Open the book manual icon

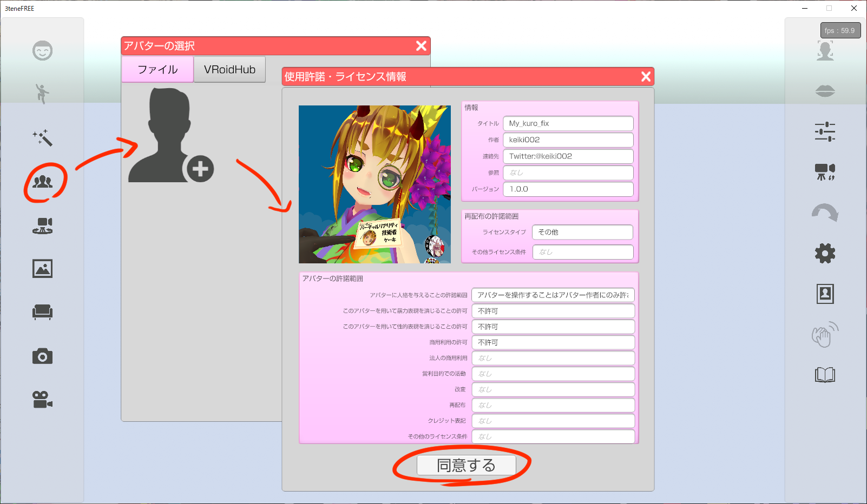pos(825,375)
